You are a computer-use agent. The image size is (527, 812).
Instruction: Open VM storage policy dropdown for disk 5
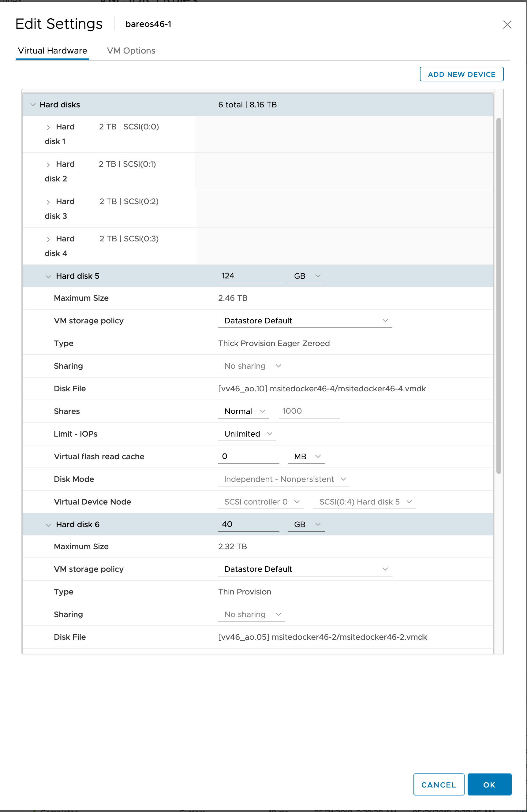pos(305,321)
